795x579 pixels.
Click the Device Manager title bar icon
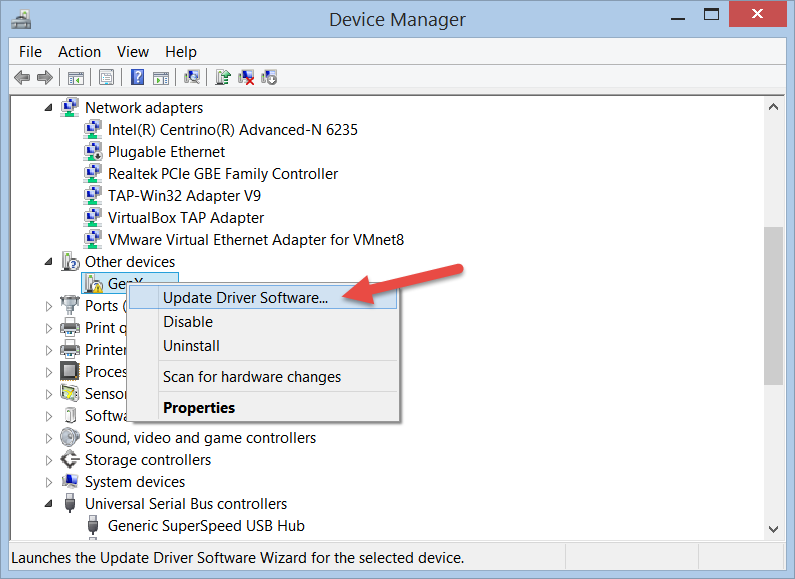tap(21, 19)
